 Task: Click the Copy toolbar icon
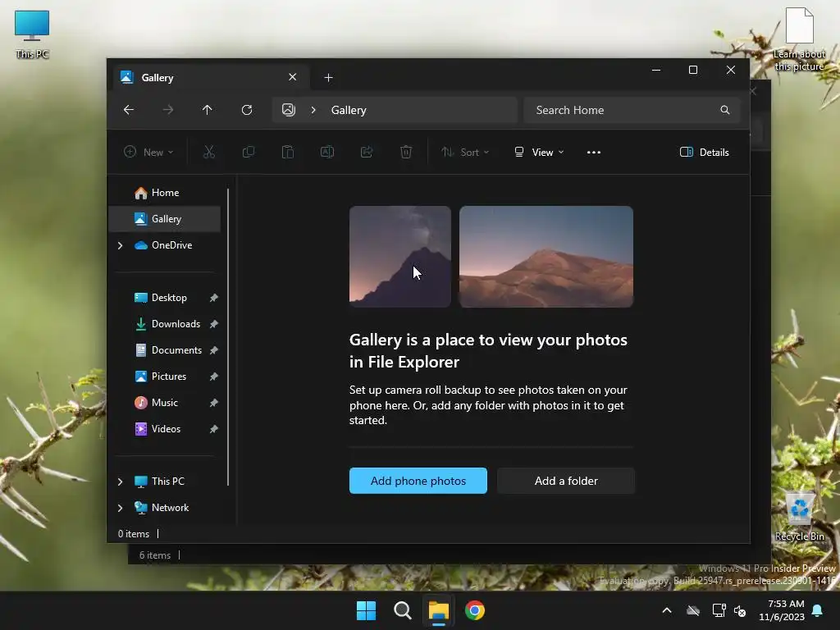click(x=248, y=152)
